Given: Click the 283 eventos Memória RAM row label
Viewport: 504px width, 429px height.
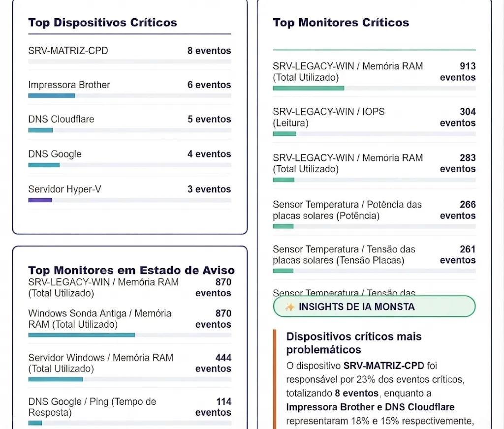Looking at the screenshot, I should (348, 163).
